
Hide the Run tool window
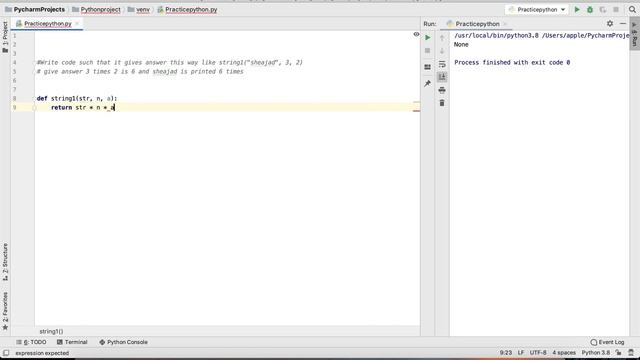(x=623, y=24)
